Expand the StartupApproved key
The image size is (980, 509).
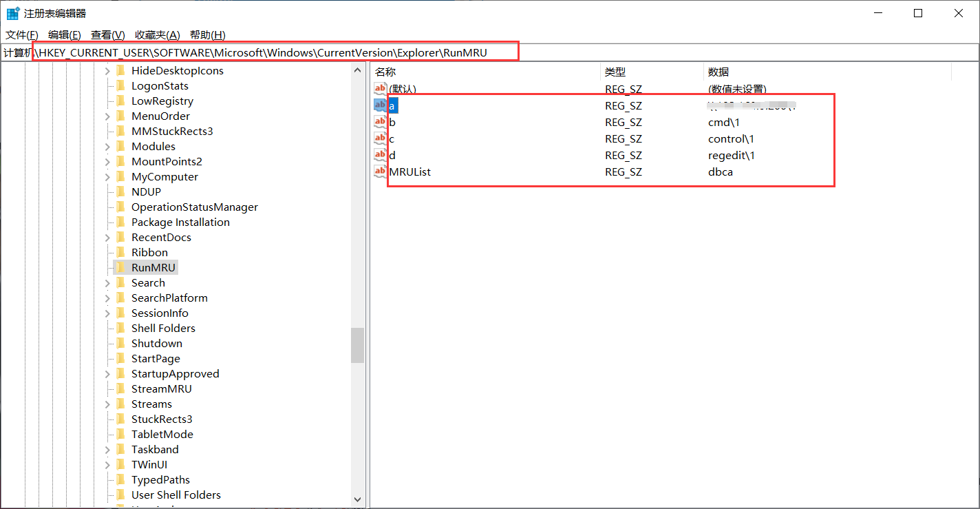(x=107, y=374)
